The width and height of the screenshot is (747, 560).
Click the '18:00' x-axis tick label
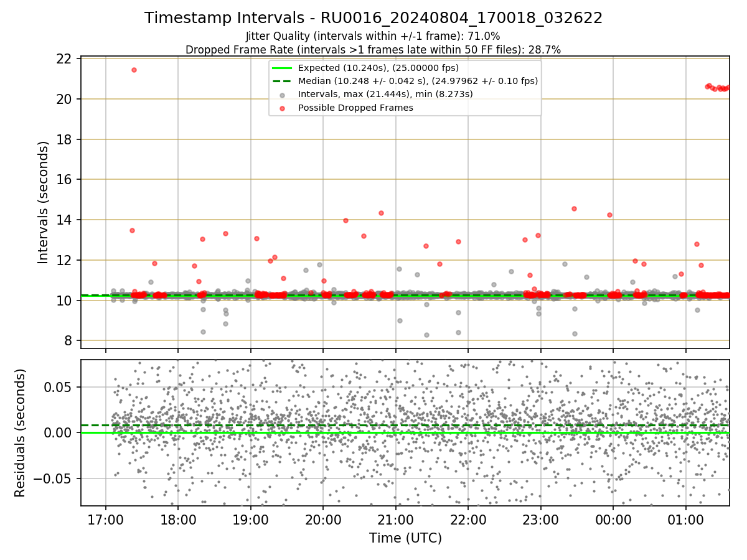pyautogui.click(x=178, y=520)
